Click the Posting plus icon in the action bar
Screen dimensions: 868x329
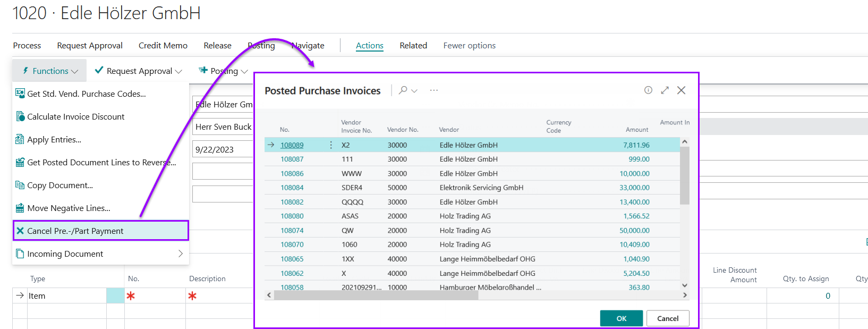[203, 70]
